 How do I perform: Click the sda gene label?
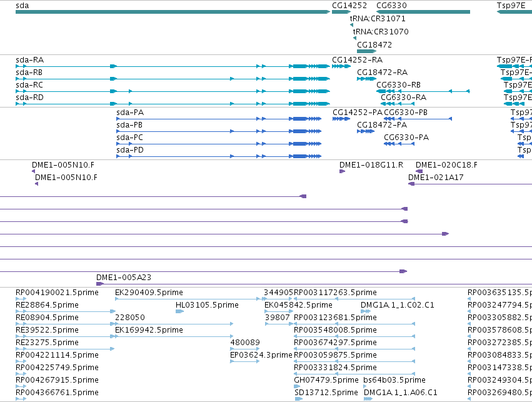(x=23, y=6)
